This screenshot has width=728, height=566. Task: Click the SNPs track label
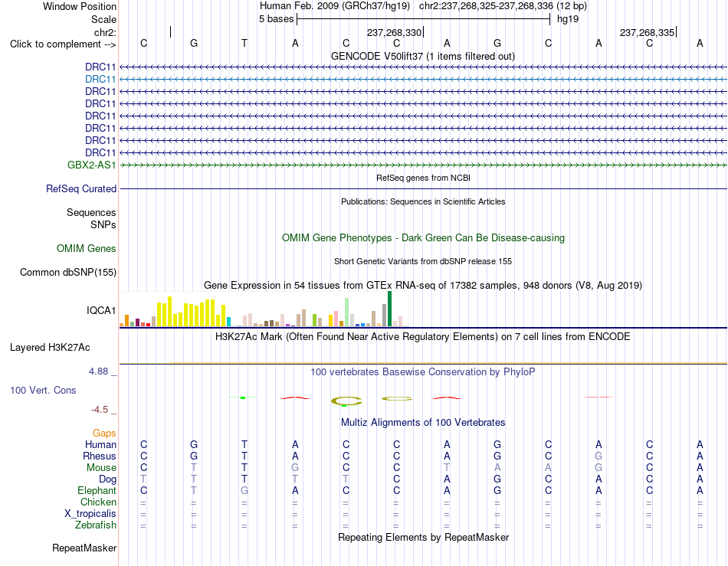[103, 224]
